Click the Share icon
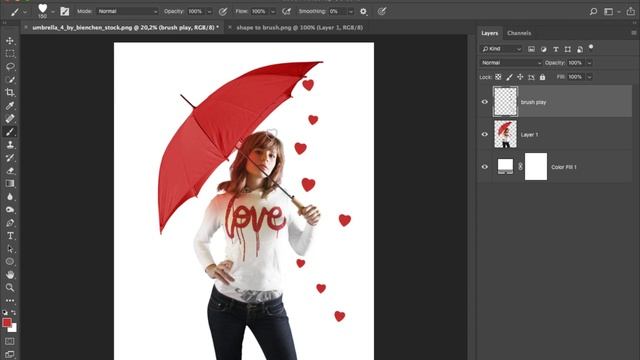640x360 pixels. tap(631, 11)
